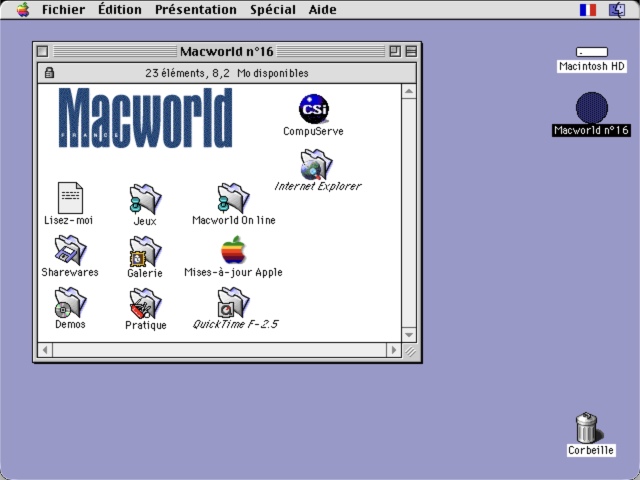Viewport: 640px width, 480px height.
Task: Click the Macworld n°16 window title bar
Action: pos(227,51)
